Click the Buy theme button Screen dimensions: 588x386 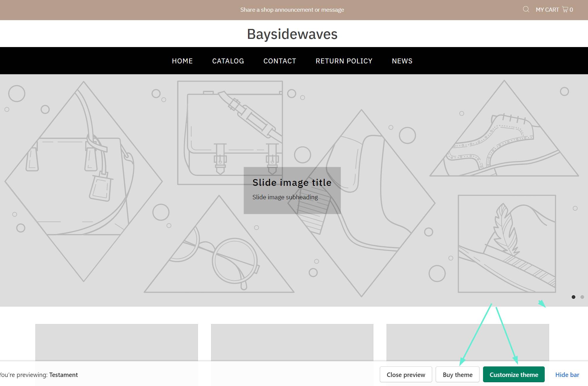(457, 374)
